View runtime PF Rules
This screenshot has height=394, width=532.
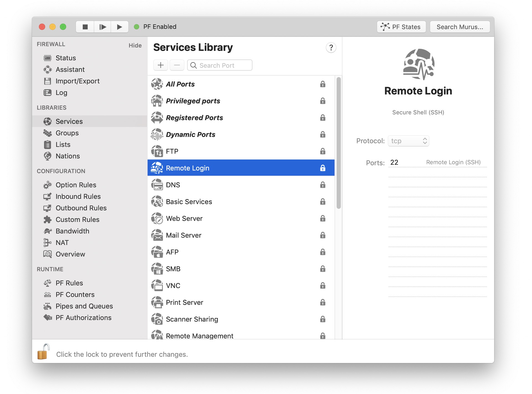point(69,283)
